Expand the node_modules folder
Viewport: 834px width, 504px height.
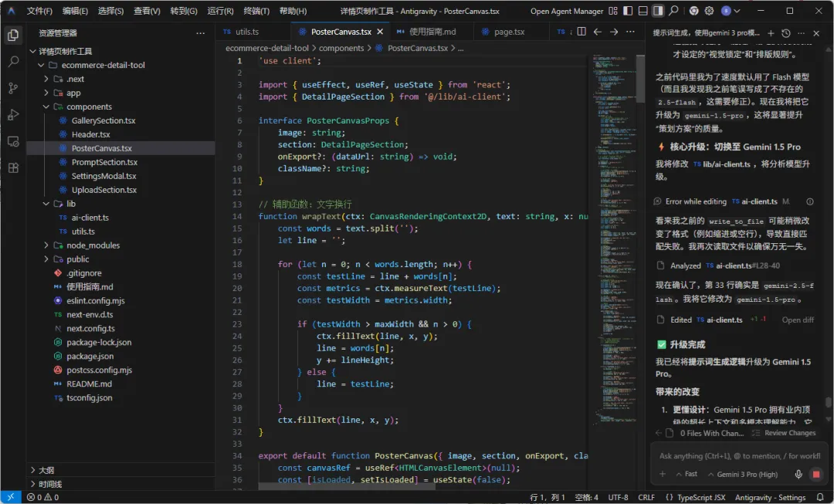pos(93,245)
